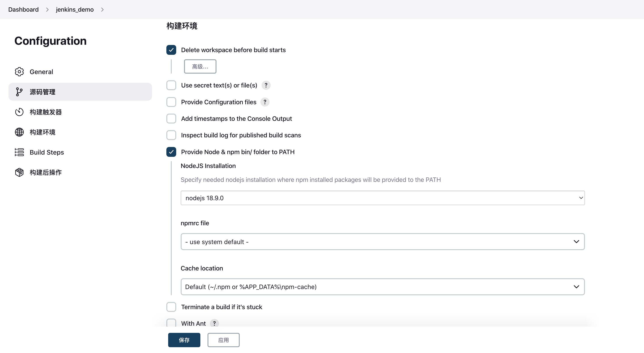Click the 应用 apply button
Screen dimensions: 644x353
224,340
